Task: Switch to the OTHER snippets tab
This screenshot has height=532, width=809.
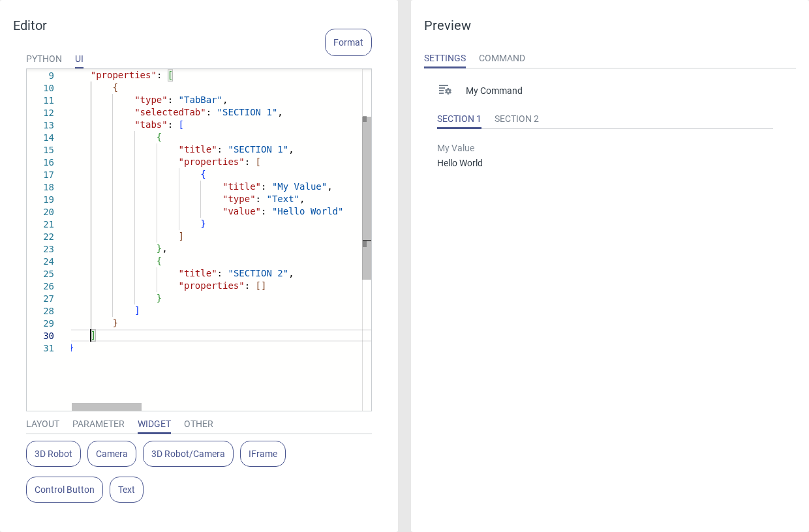Action: click(198, 424)
